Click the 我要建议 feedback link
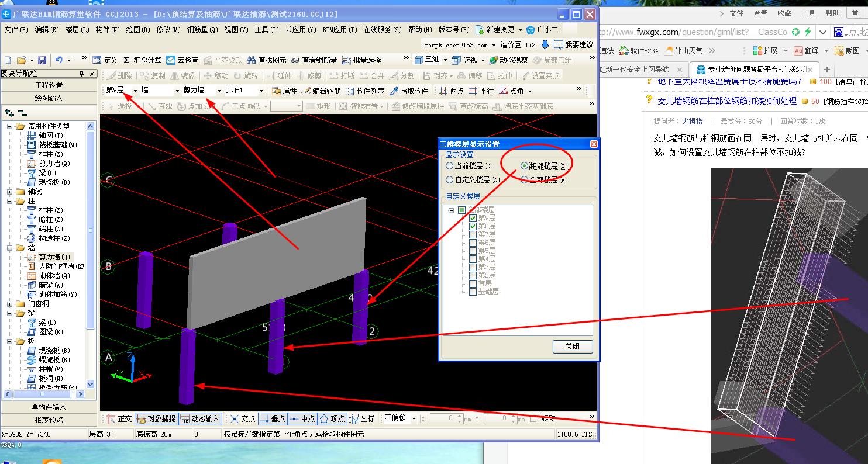 point(574,44)
